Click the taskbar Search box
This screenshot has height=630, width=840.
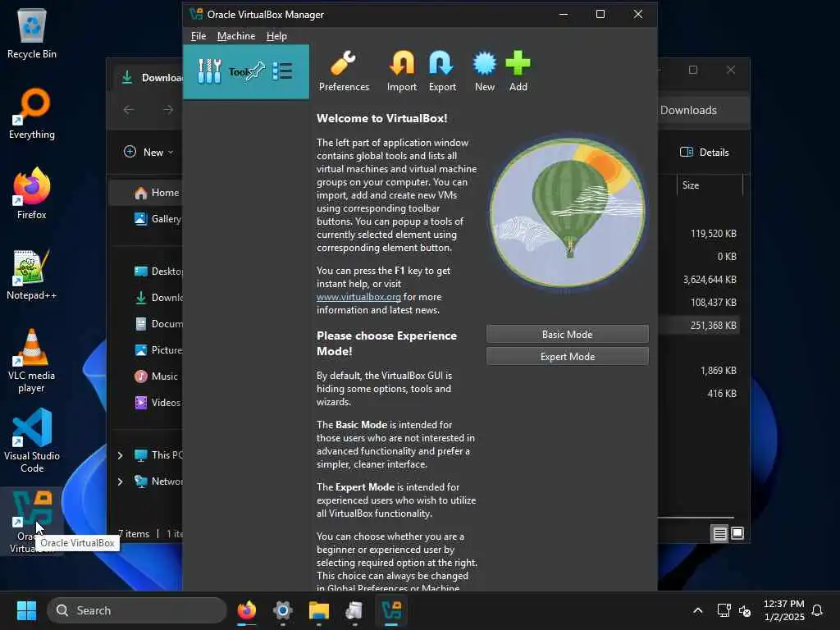pos(137,610)
